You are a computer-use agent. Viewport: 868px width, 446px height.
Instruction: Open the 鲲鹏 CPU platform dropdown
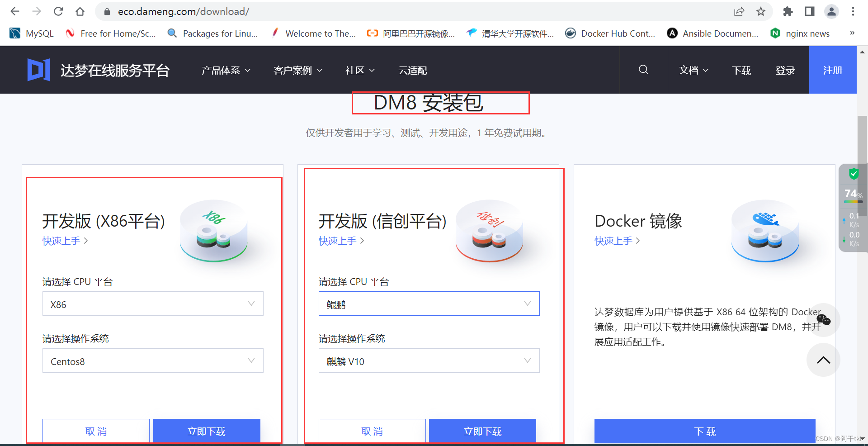(429, 304)
